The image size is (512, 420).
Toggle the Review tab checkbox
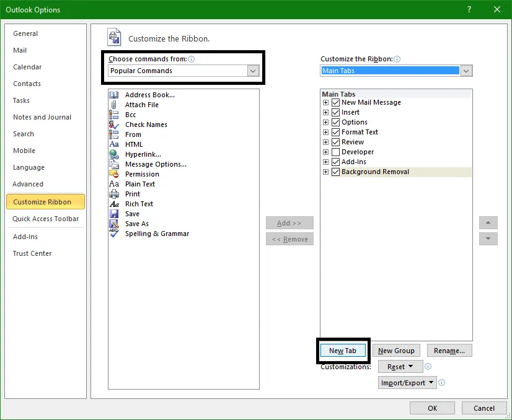[335, 142]
